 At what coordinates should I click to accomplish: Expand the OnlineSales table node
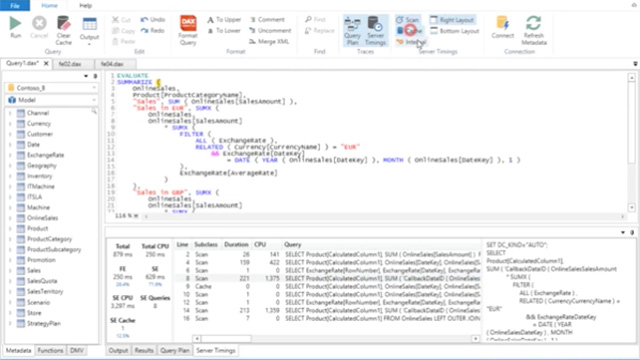tap(10, 218)
